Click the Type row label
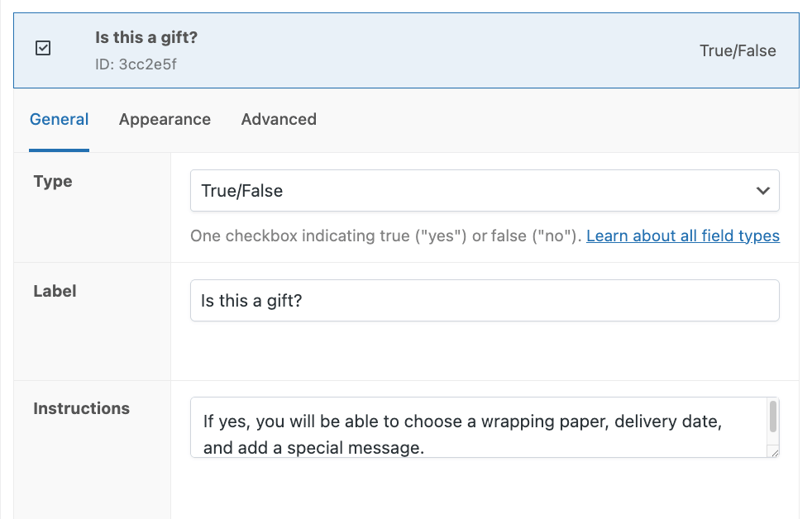The image size is (812, 519). pos(52,181)
